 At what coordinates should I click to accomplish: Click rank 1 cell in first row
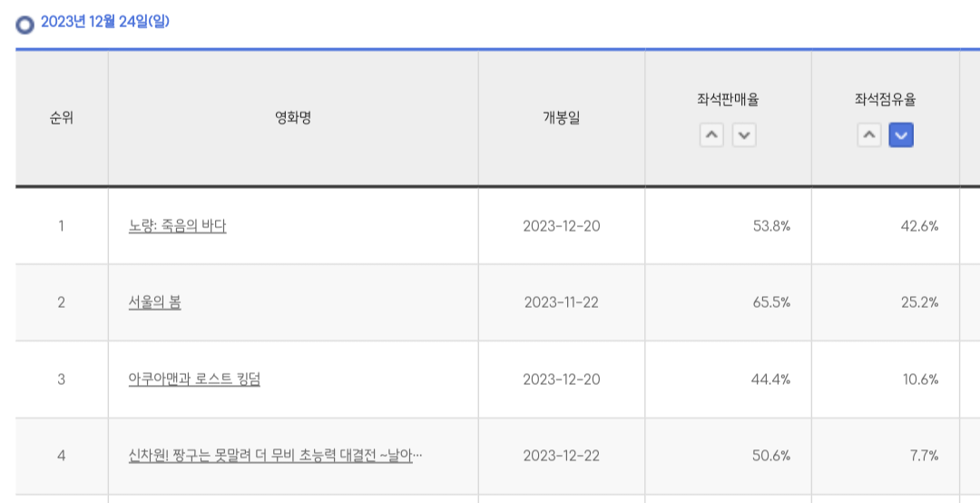pyautogui.click(x=62, y=226)
